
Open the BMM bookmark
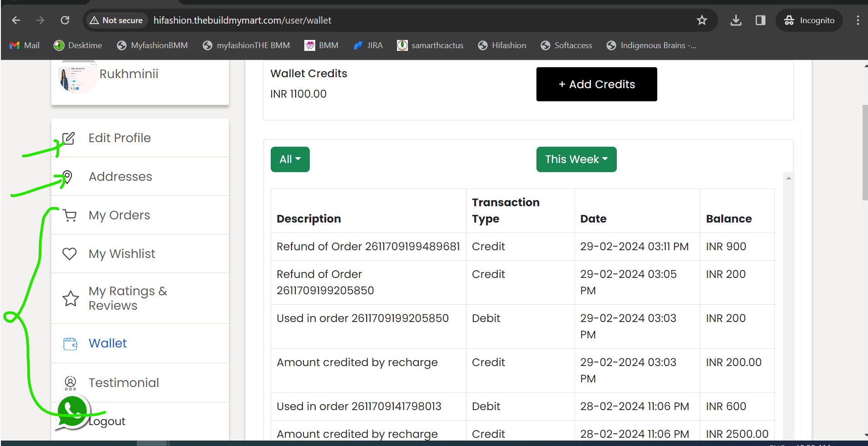pos(322,45)
